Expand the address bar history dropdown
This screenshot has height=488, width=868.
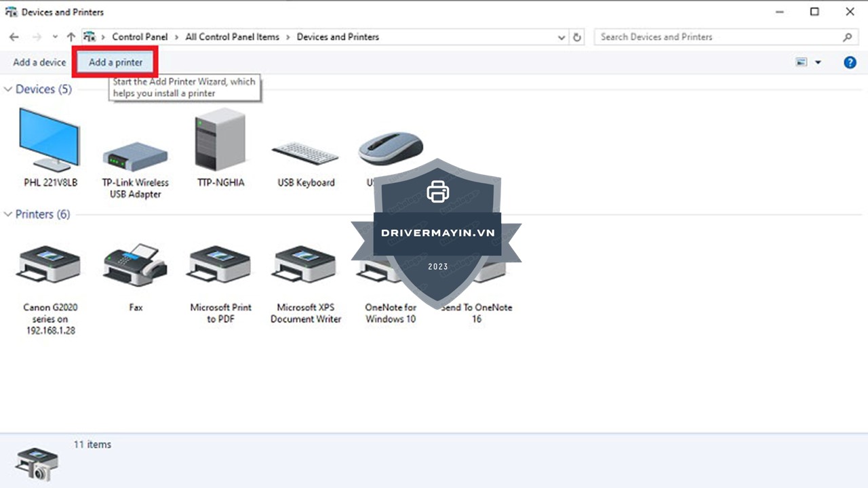(561, 37)
